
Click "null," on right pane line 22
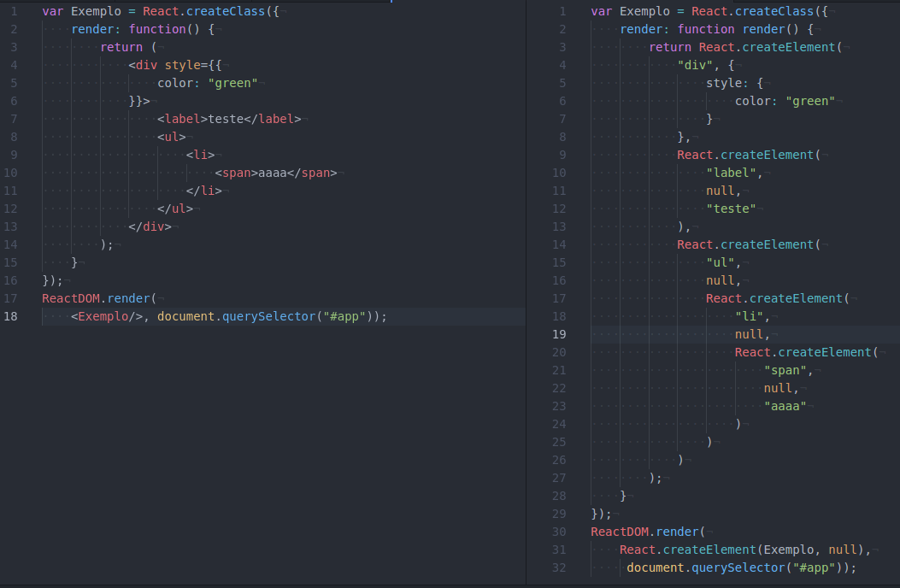781,388
